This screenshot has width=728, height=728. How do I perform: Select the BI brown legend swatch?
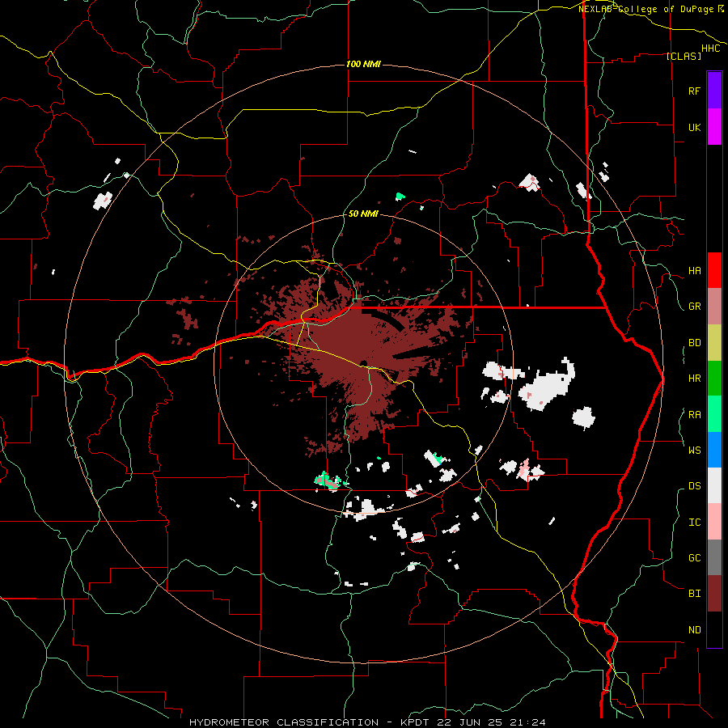(x=714, y=594)
